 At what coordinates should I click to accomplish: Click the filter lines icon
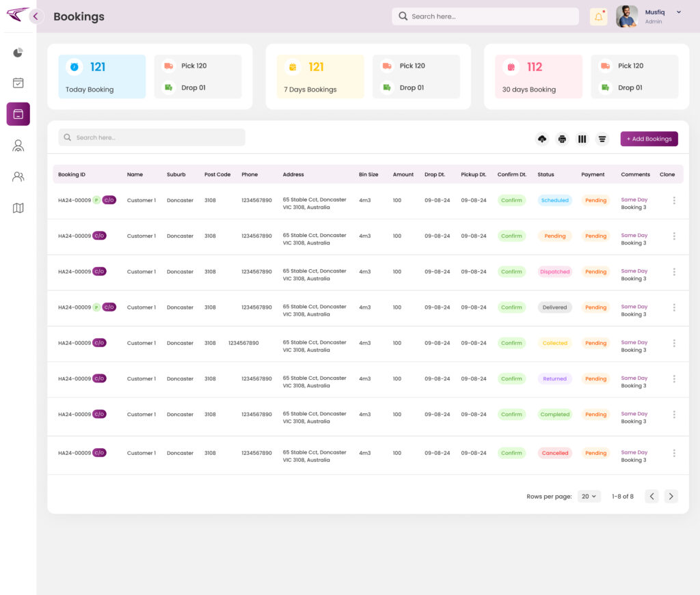602,139
